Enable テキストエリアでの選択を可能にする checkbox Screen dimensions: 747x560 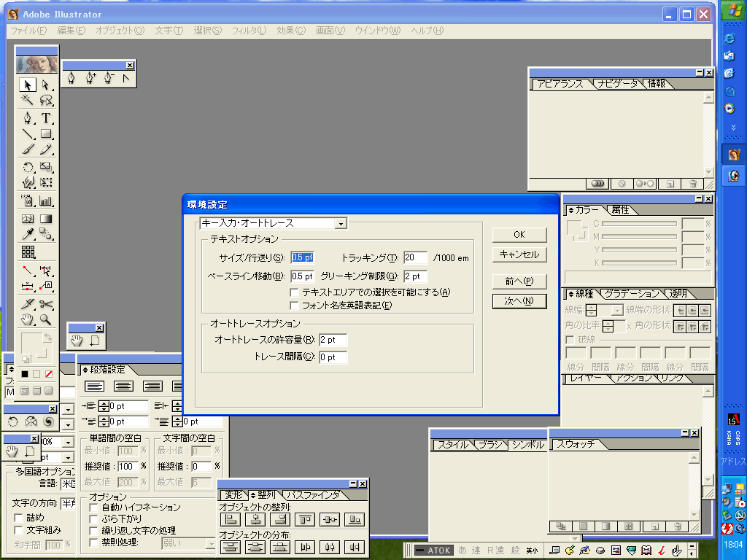point(295,292)
